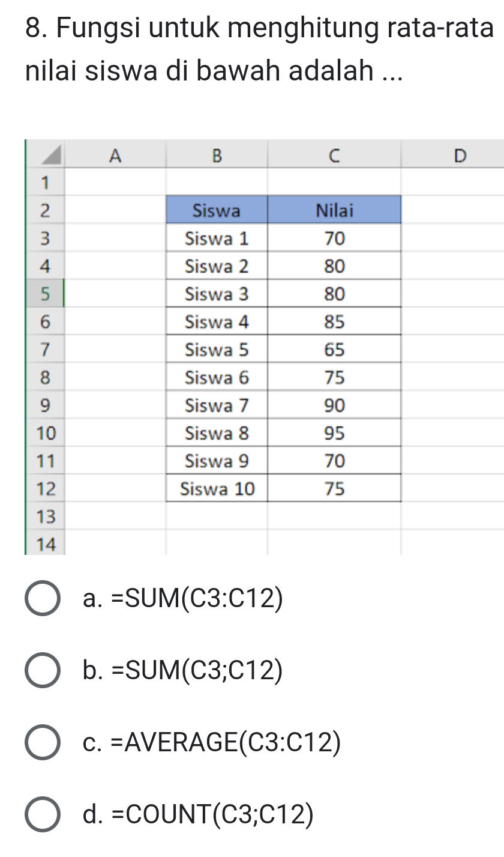504x857 pixels.
Task: Select the cell with value 90
Action: 334,405
